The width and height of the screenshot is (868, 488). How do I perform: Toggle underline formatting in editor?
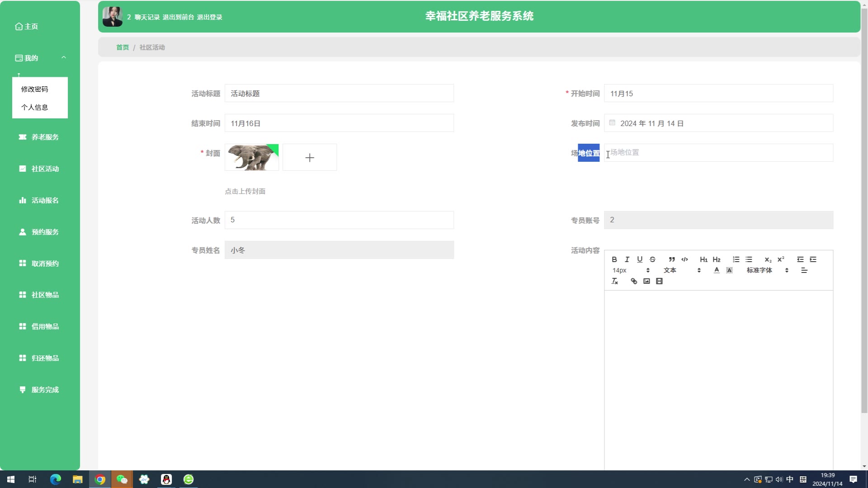(x=640, y=259)
